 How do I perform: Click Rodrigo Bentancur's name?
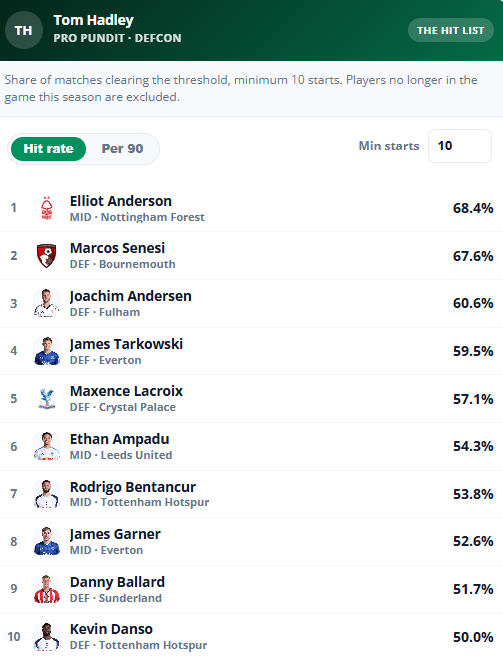tap(133, 487)
